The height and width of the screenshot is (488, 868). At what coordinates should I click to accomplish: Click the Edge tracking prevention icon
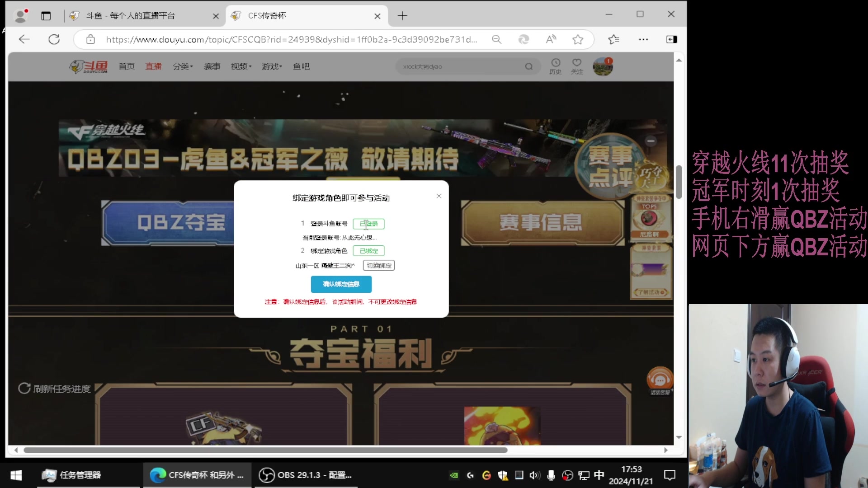click(x=524, y=39)
